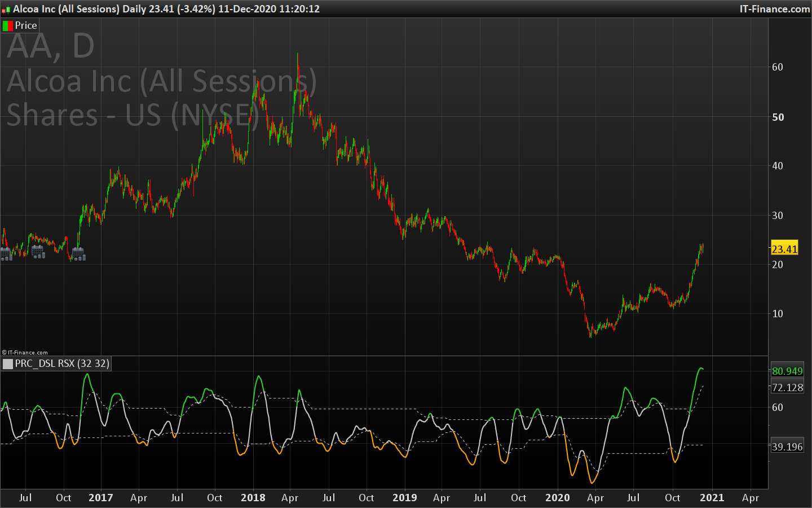Click the Oct label just before 2021
This screenshot has width=812, height=508.
click(673, 498)
